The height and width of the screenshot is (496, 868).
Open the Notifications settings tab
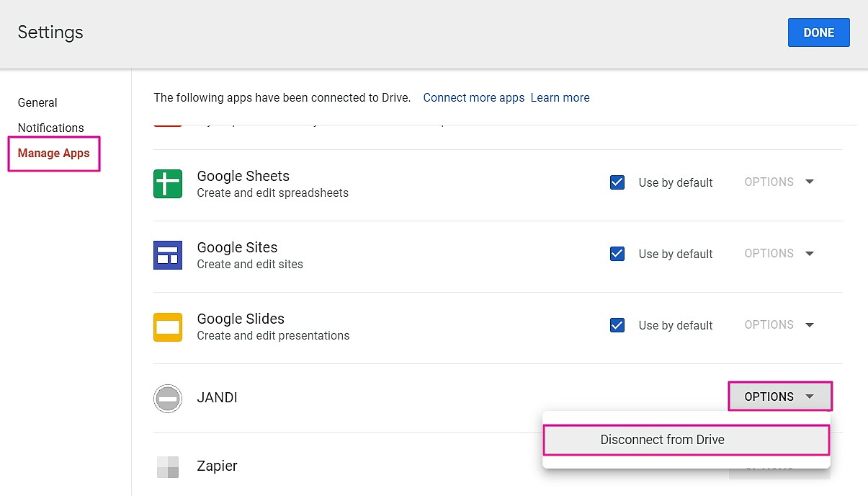(x=50, y=128)
